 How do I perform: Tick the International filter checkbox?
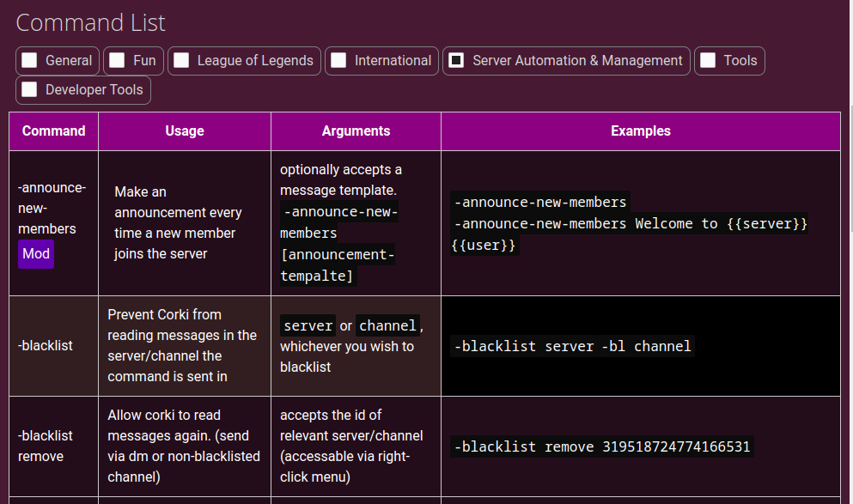339,61
